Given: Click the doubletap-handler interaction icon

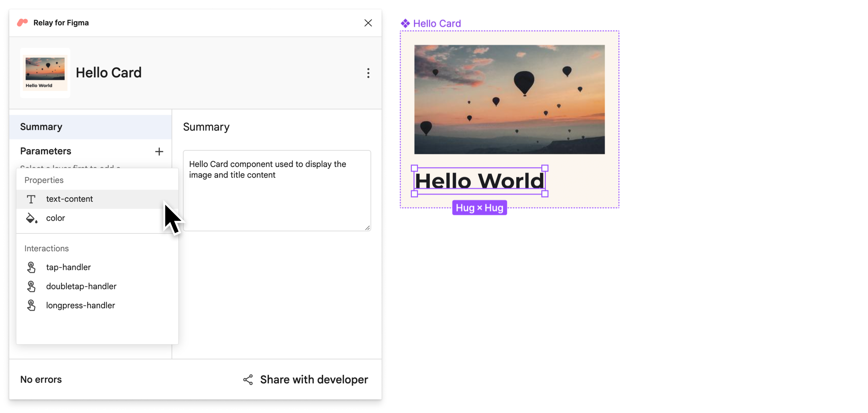Looking at the screenshot, I should pyautogui.click(x=32, y=286).
